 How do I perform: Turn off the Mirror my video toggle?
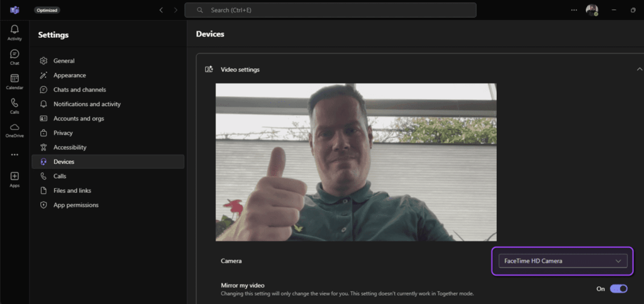point(618,288)
